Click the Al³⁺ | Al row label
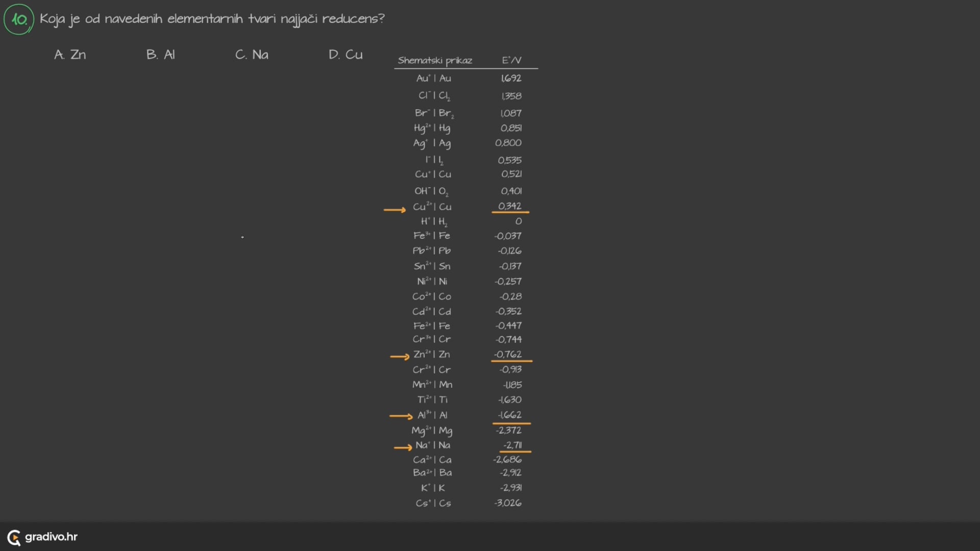The width and height of the screenshot is (980, 551). 432,415
